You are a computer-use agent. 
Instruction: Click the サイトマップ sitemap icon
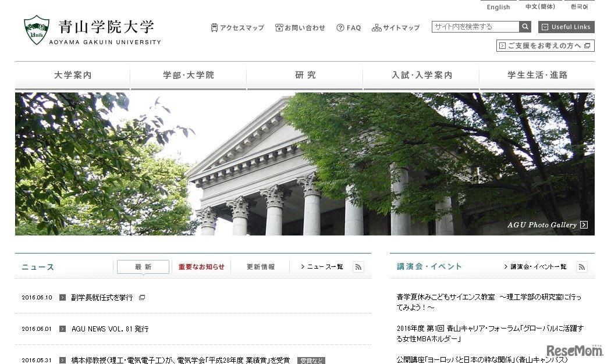[376, 27]
